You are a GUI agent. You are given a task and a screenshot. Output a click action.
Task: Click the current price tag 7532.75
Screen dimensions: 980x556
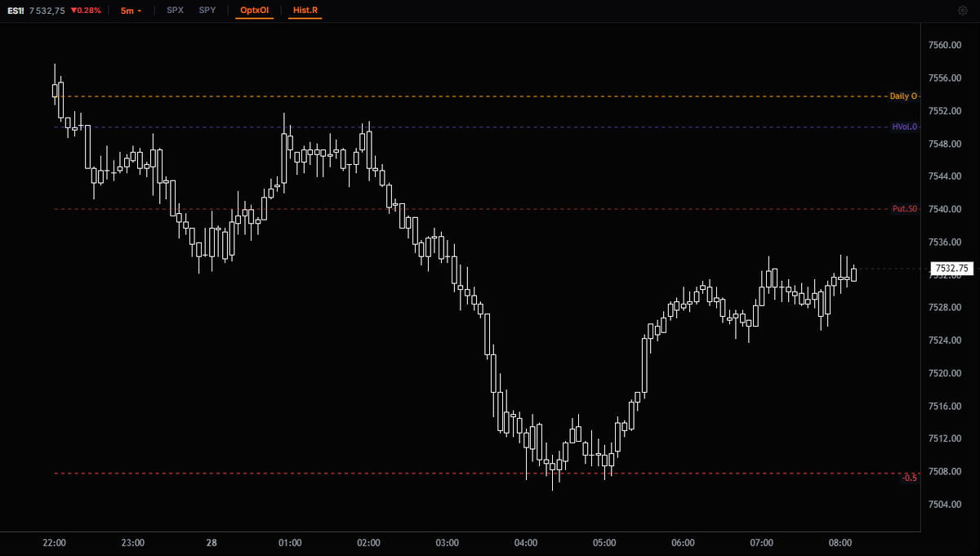click(x=951, y=268)
